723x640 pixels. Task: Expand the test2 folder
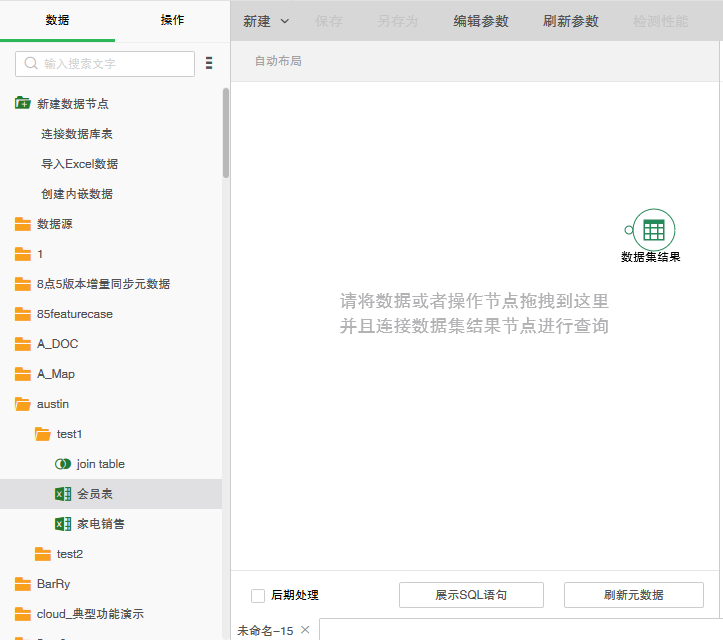[x=42, y=554]
